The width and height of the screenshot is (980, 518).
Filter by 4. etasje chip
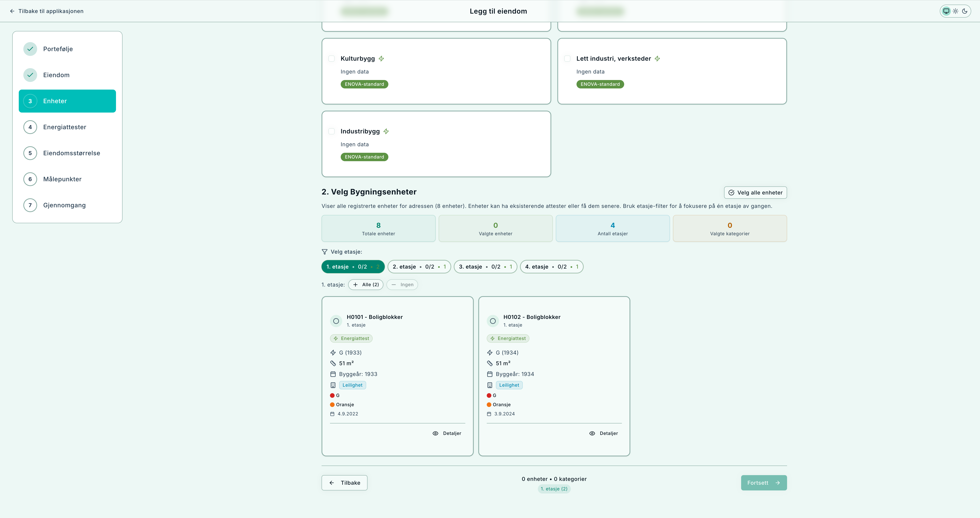551,267
